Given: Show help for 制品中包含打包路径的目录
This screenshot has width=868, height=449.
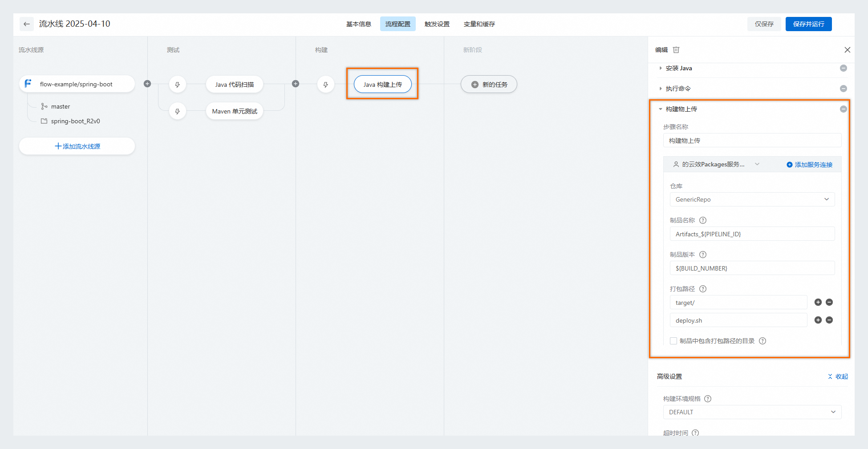Looking at the screenshot, I should coord(763,341).
